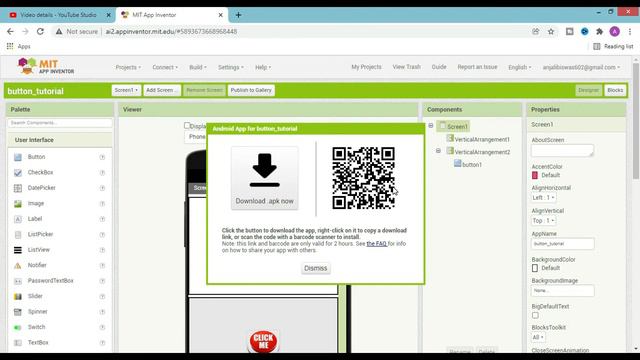Pick the Slider component icon
The width and height of the screenshot is (640, 360).
18,297
